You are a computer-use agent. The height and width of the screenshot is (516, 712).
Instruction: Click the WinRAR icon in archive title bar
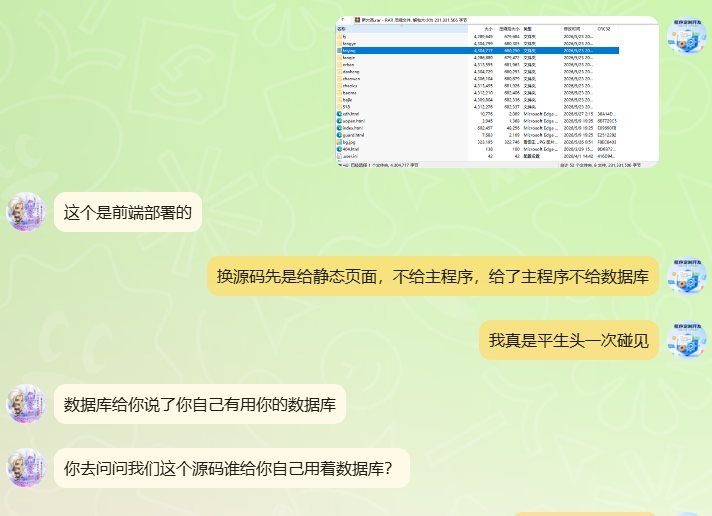coord(357,20)
